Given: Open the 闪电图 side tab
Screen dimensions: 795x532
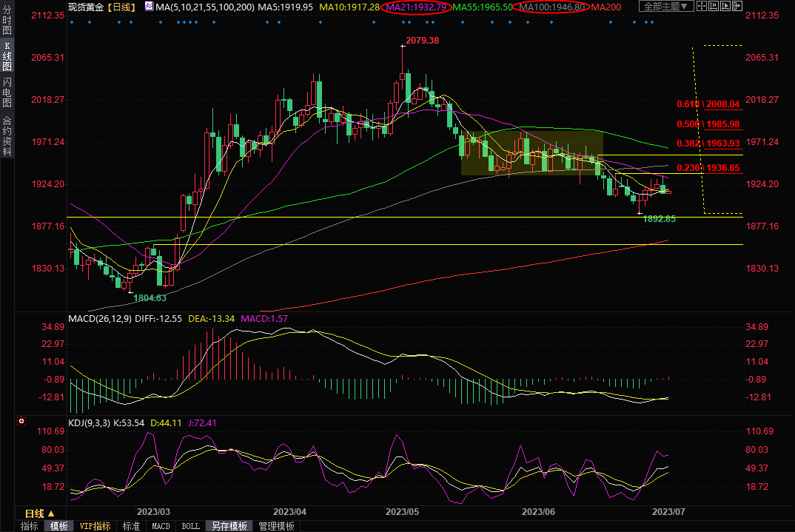Looking at the screenshot, I should click(7, 92).
